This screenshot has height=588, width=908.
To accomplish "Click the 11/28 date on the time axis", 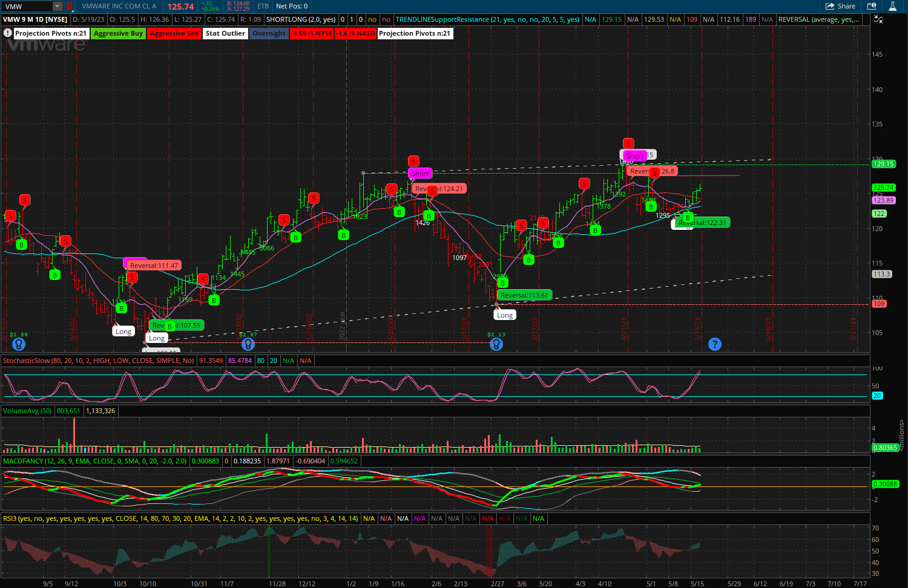I will pyautogui.click(x=277, y=584).
